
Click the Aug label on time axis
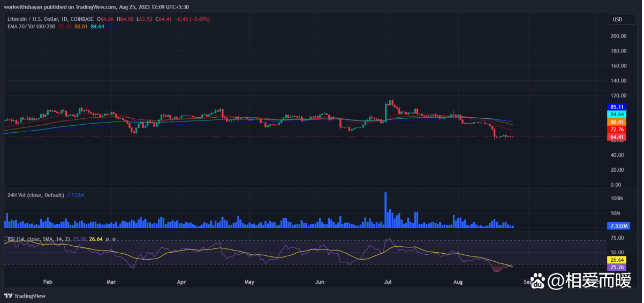click(458, 281)
